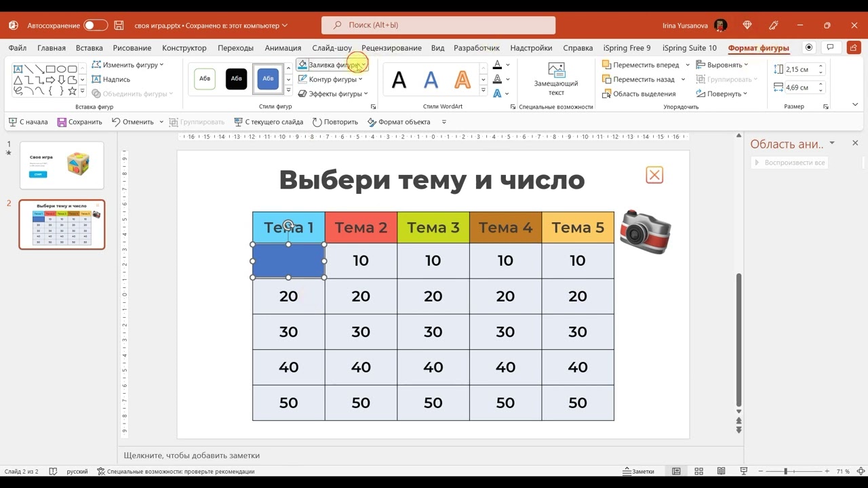Screen dimensions: 868x488
Task: Click the search box Поиск
Action: pos(438,25)
